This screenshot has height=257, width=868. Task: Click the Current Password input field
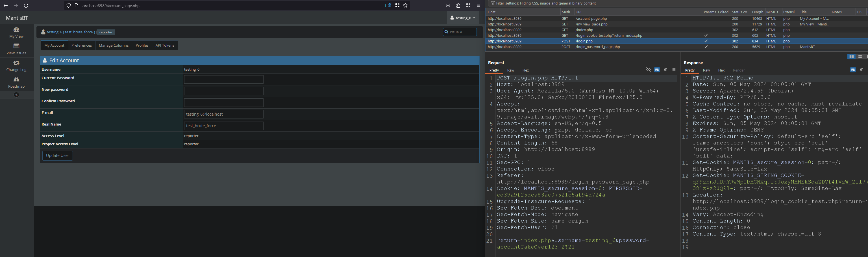223,80
